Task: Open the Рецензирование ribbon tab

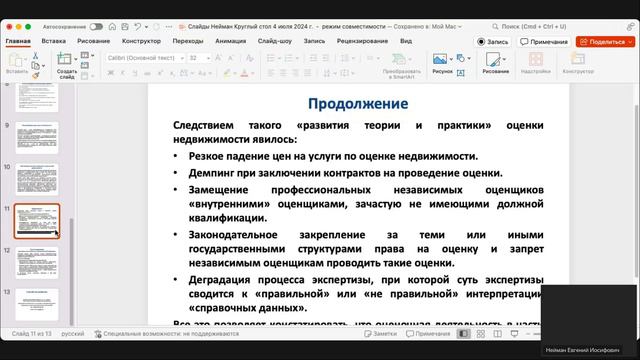Action: click(x=362, y=41)
